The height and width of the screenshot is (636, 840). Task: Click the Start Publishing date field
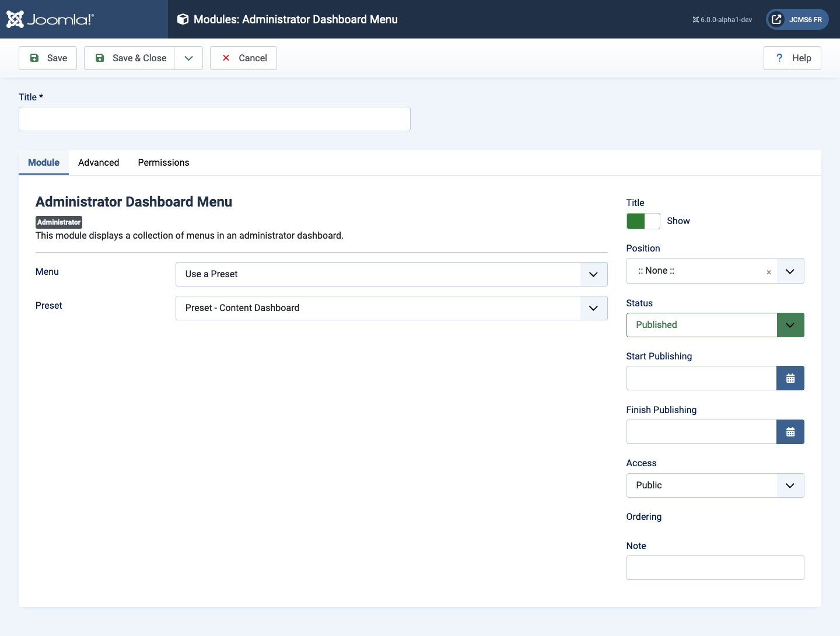701,378
